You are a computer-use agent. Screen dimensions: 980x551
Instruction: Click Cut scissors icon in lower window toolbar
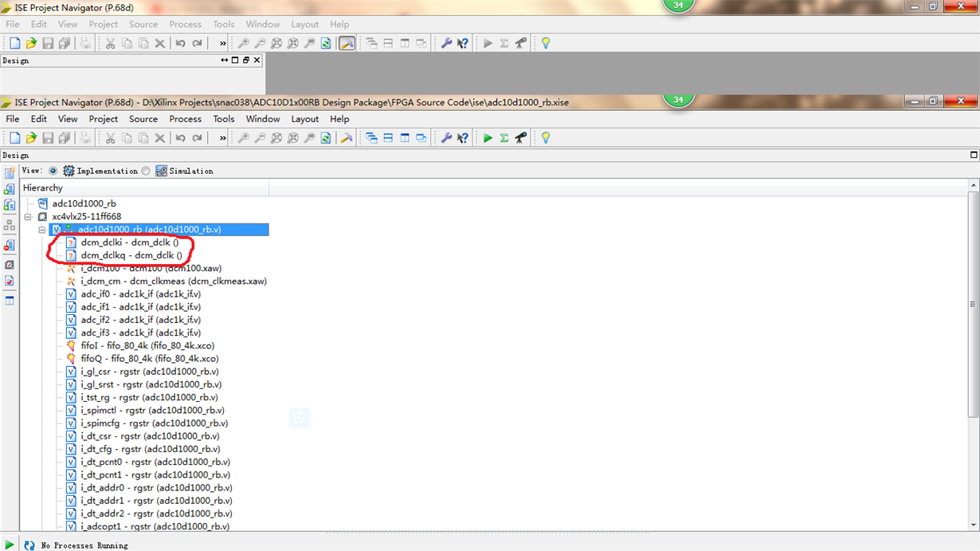pyautogui.click(x=111, y=138)
